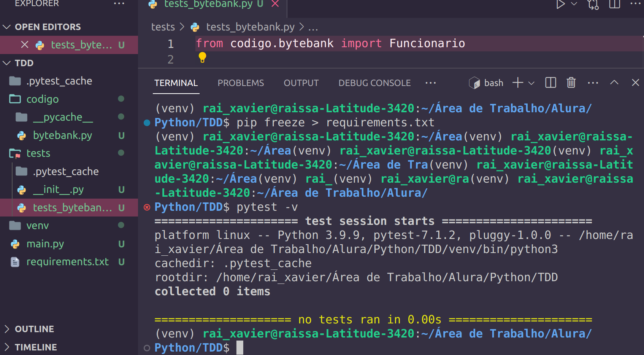Create a new terminal with plus
Image resolution: width=644 pixels, height=355 pixels.
518,83
